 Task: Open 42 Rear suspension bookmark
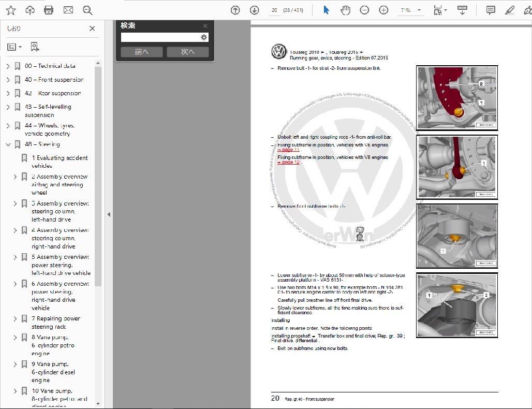point(53,93)
